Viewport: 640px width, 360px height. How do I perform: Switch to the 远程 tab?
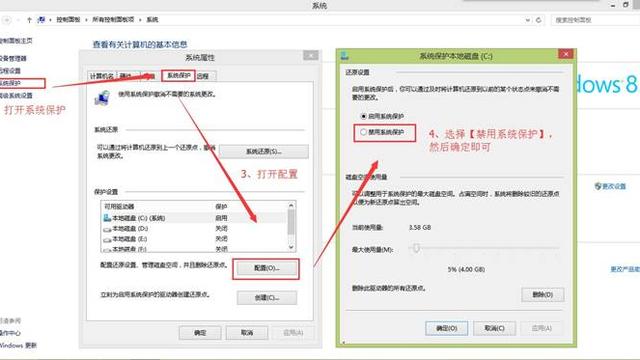click(203, 76)
